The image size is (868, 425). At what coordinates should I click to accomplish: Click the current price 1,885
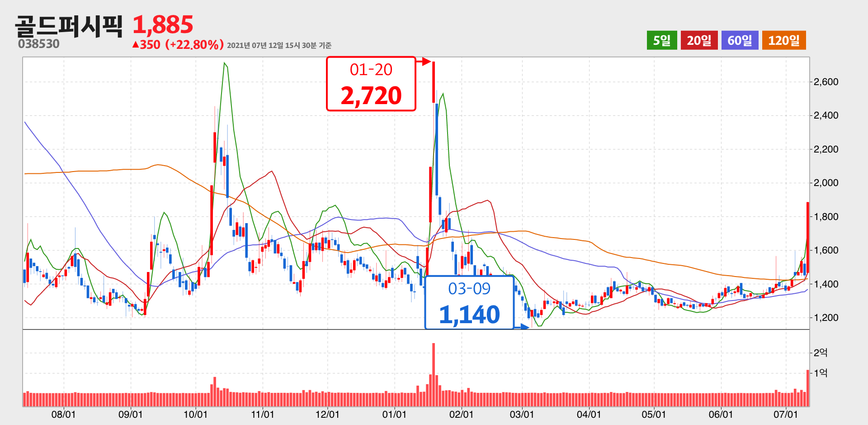point(163,25)
